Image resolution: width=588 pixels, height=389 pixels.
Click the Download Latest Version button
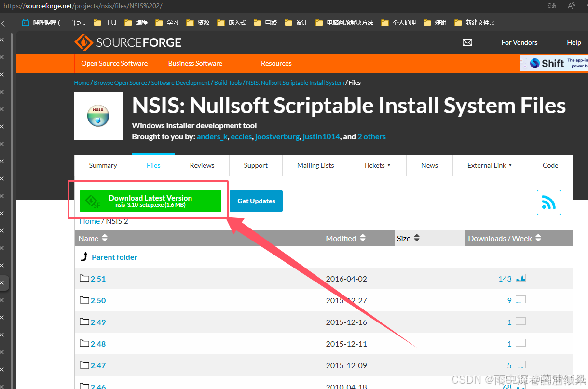pyautogui.click(x=150, y=201)
